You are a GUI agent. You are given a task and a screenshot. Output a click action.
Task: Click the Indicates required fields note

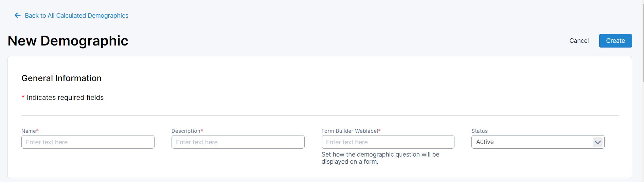(65, 98)
